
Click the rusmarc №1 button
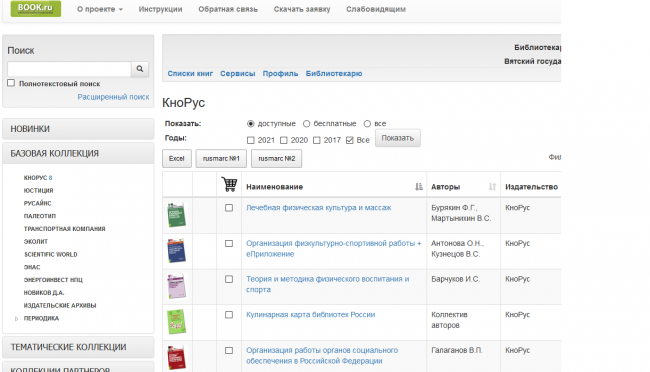221,158
